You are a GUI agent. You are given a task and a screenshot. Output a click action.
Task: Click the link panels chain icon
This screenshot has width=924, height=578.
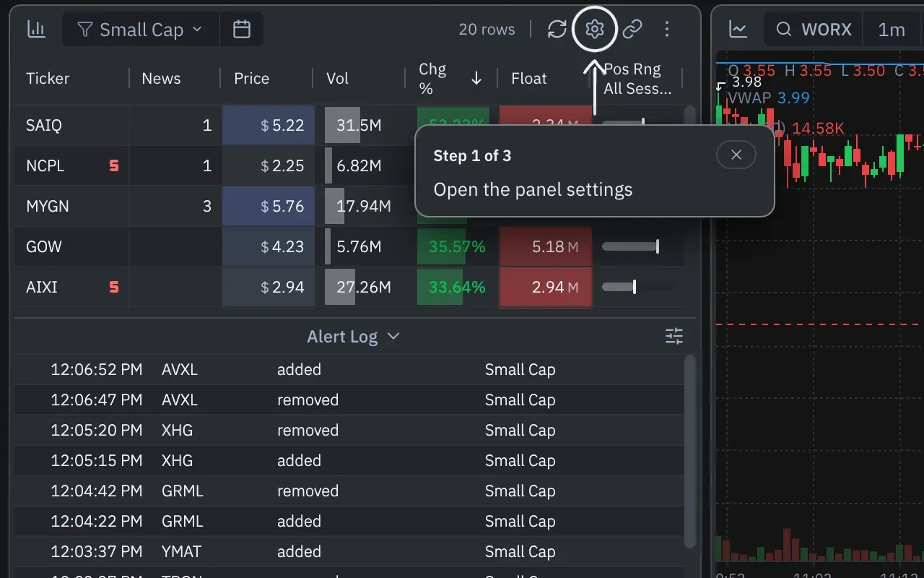[632, 29]
